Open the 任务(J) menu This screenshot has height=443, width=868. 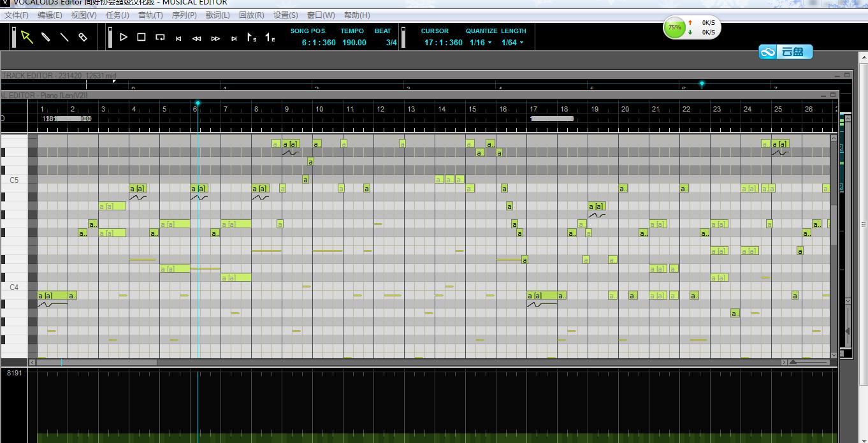117,15
